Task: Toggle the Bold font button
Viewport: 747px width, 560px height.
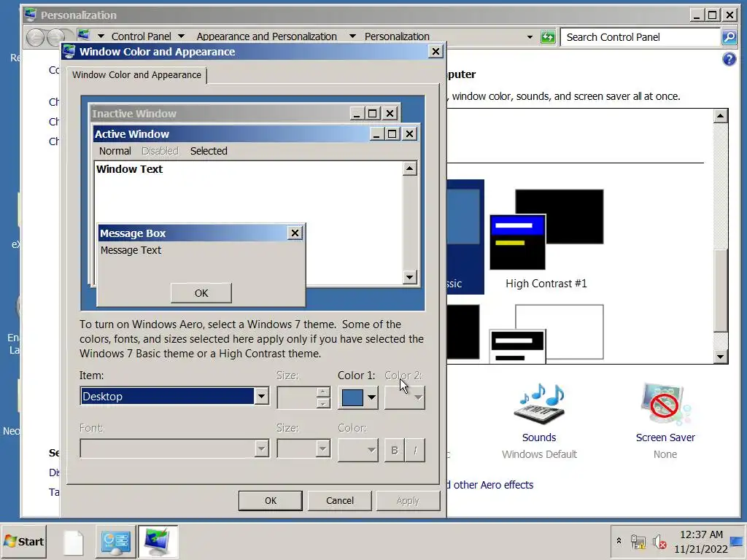Action: [x=395, y=450]
